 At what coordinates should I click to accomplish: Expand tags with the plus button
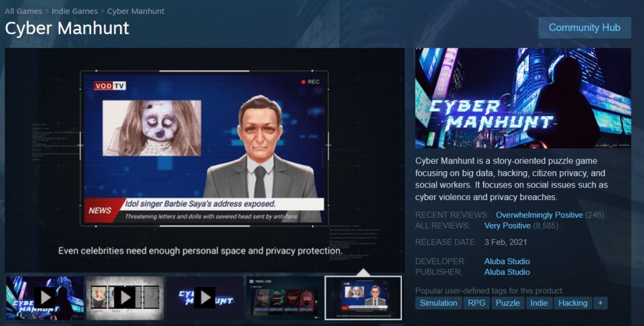[x=601, y=303]
